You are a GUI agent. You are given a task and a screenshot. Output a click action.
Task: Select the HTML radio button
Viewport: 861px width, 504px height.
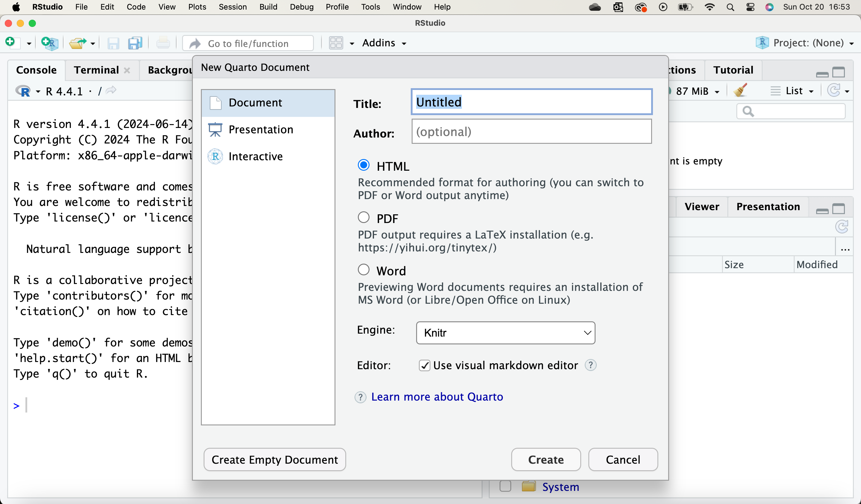coord(364,165)
